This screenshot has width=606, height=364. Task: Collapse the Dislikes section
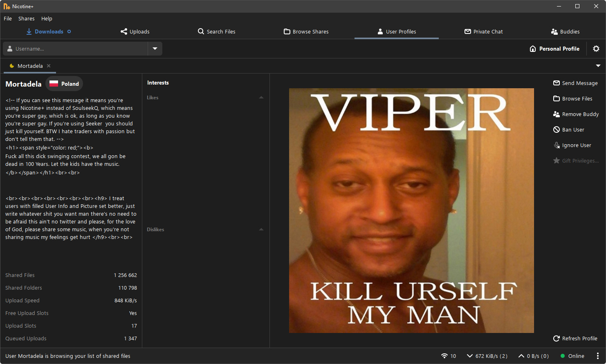click(x=261, y=229)
